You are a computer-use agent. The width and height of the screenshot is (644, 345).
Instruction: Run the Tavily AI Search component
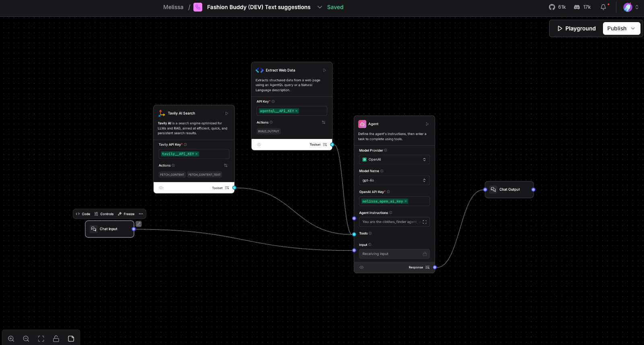tap(227, 113)
